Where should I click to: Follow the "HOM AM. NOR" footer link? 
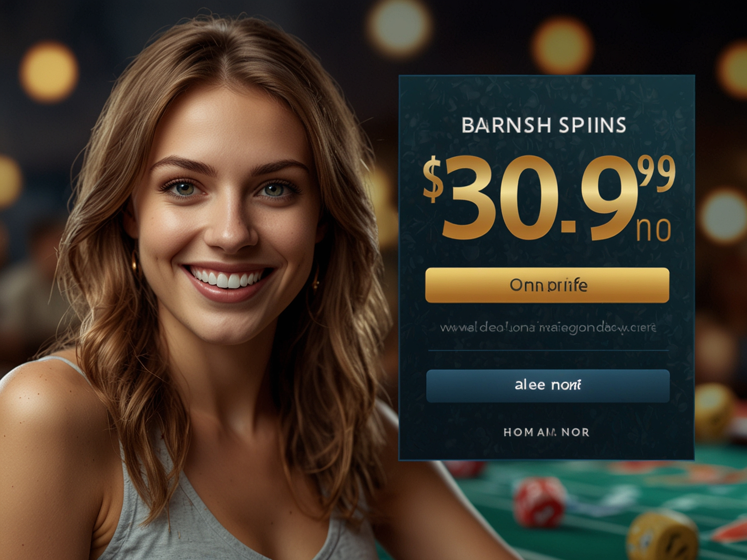pos(546,432)
